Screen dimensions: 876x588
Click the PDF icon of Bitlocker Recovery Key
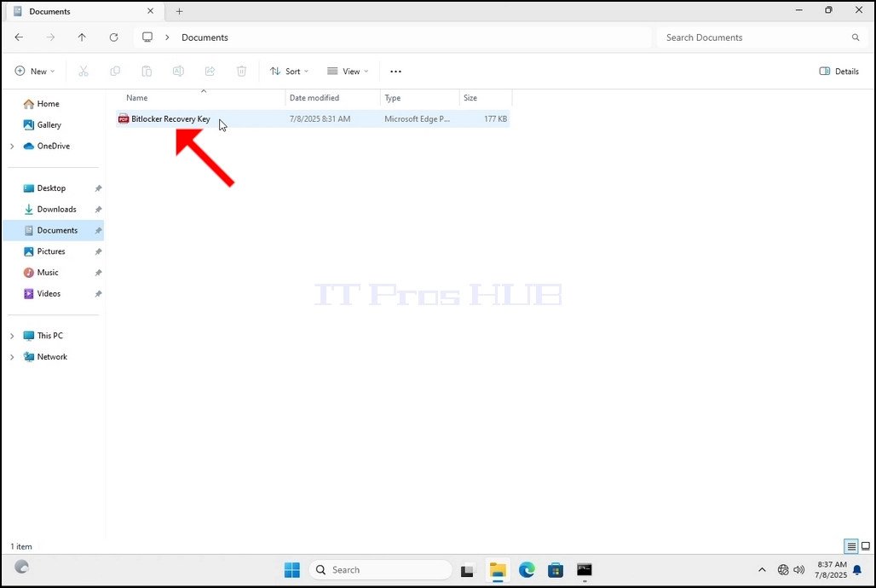tap(124, 119)
